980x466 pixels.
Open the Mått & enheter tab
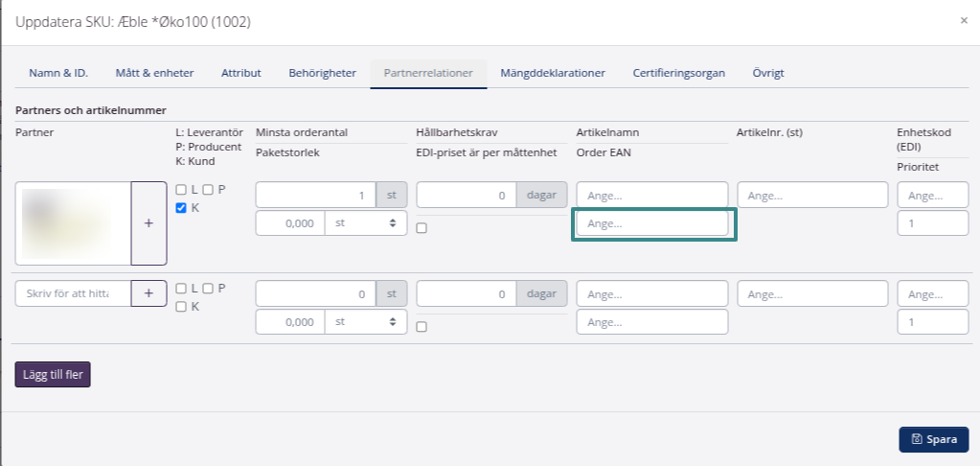click(154, 73)
